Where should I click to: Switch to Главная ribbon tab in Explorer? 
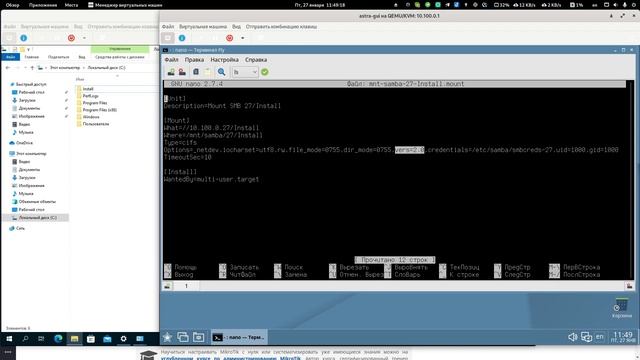click(x=31, y=57)
